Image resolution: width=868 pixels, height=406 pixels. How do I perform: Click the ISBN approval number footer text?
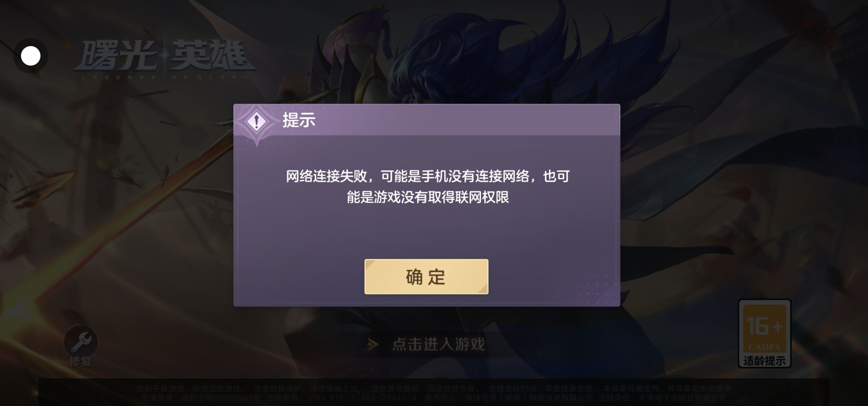(342, 397)
